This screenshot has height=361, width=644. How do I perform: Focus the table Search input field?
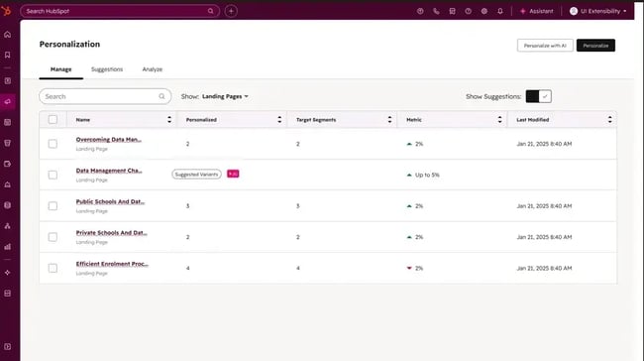[105, 96]
